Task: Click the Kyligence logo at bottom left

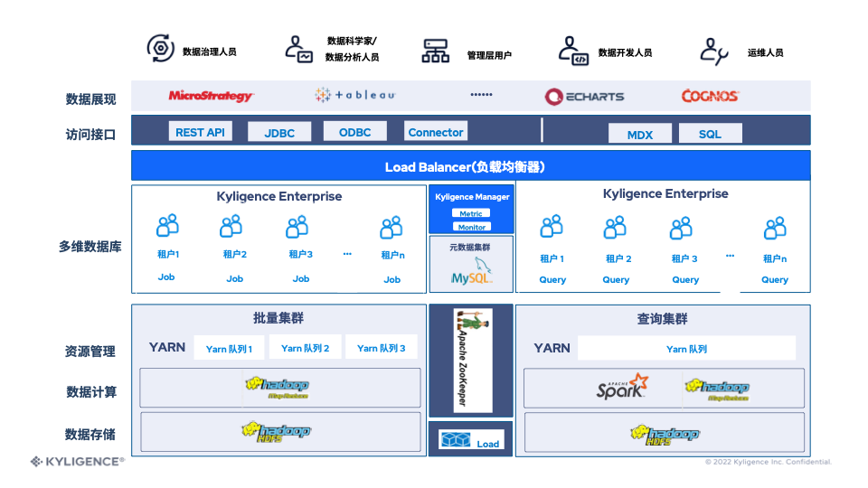Action: [78, 462]
